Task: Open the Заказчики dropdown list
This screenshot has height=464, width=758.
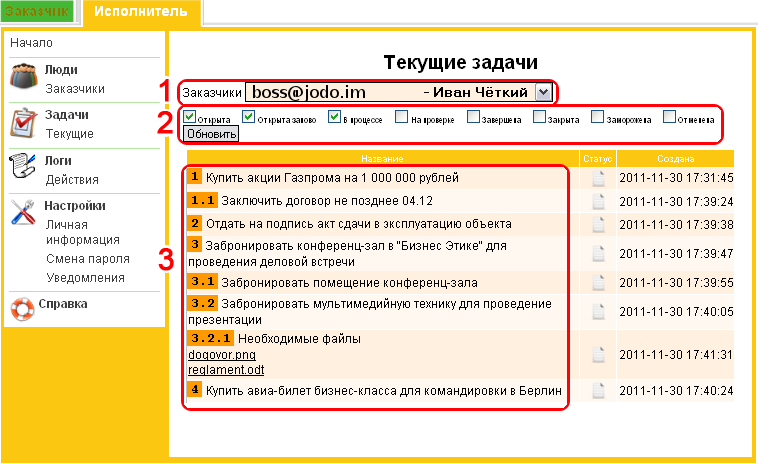Action: pos(542,92)
